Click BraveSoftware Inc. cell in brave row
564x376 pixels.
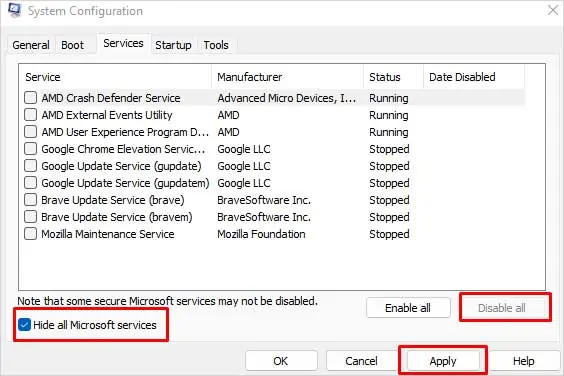[x=264, y=200]
